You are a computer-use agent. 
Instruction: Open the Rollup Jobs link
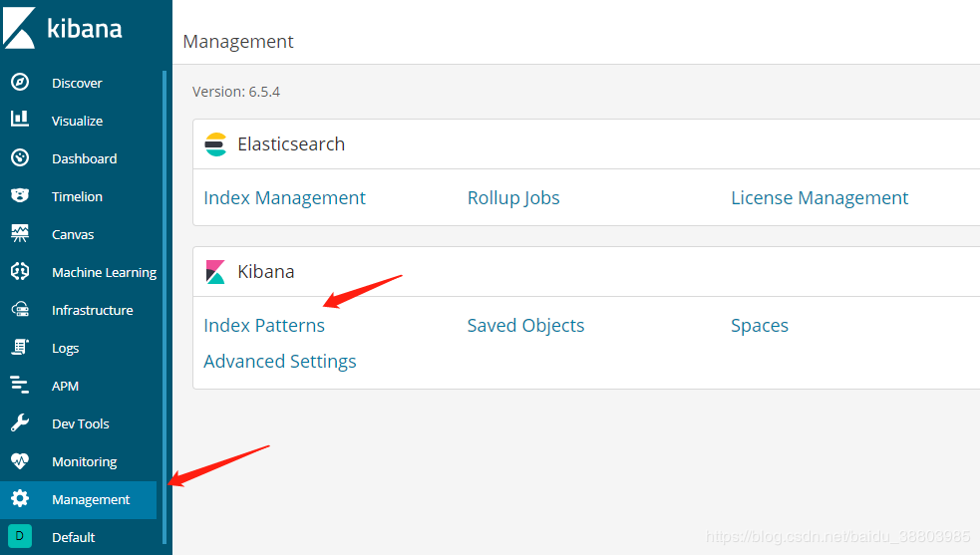point(513,198)
